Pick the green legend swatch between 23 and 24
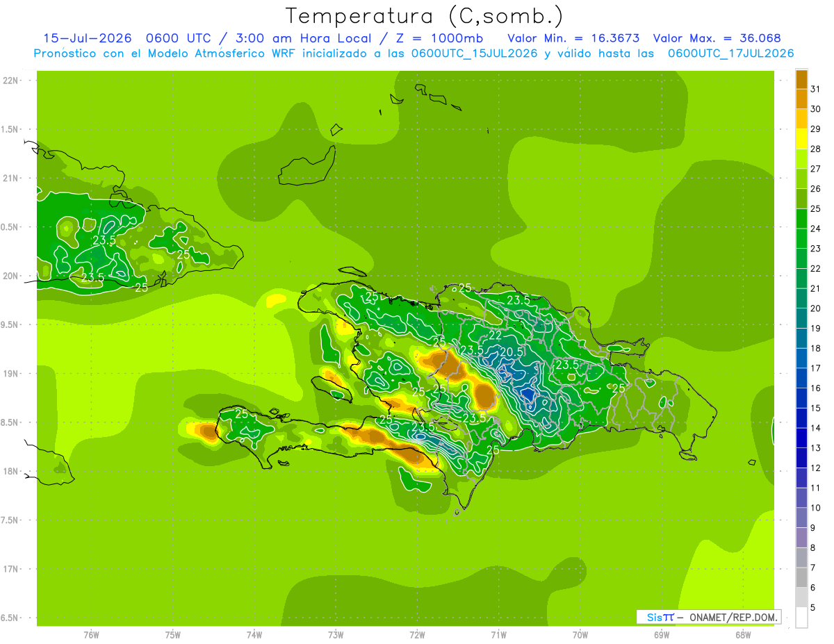Image resolution: width=834 pixels, height=644 pixels. click(801, 238)
